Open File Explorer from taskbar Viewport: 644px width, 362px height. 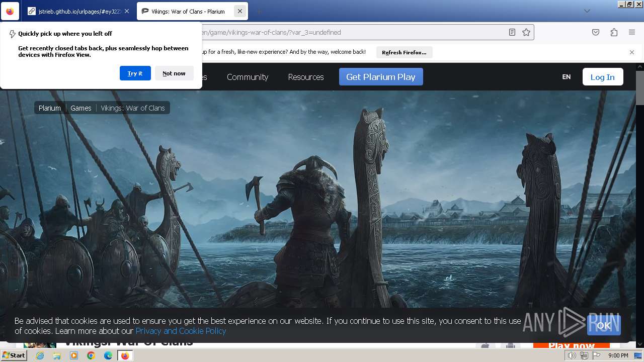tap(57, 355)
